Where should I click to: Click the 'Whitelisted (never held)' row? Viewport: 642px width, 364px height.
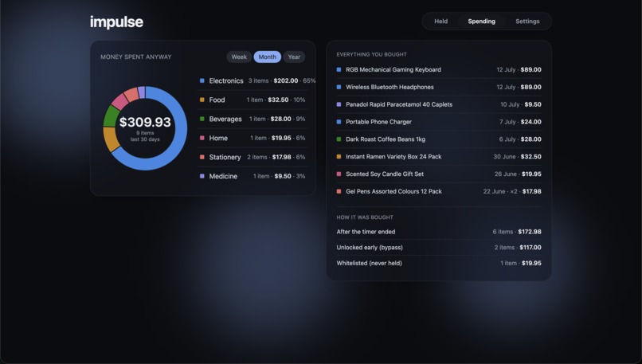point(439,264)
